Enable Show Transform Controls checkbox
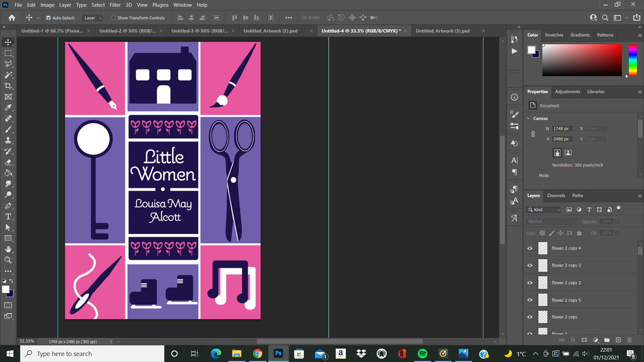Screen dimensions: 644x362 tap(114, 18)
